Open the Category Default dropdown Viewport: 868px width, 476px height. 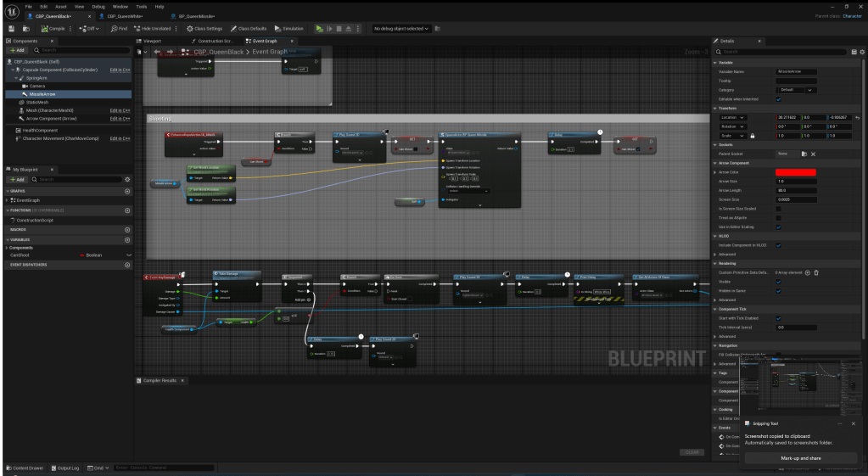click(797, 89)
